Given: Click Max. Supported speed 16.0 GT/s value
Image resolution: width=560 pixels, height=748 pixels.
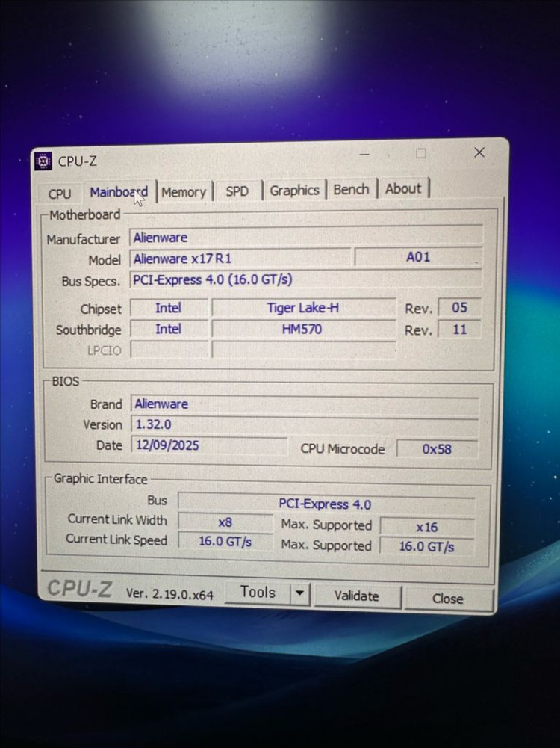Looking at the screenshot, I should tap(427, 545).
